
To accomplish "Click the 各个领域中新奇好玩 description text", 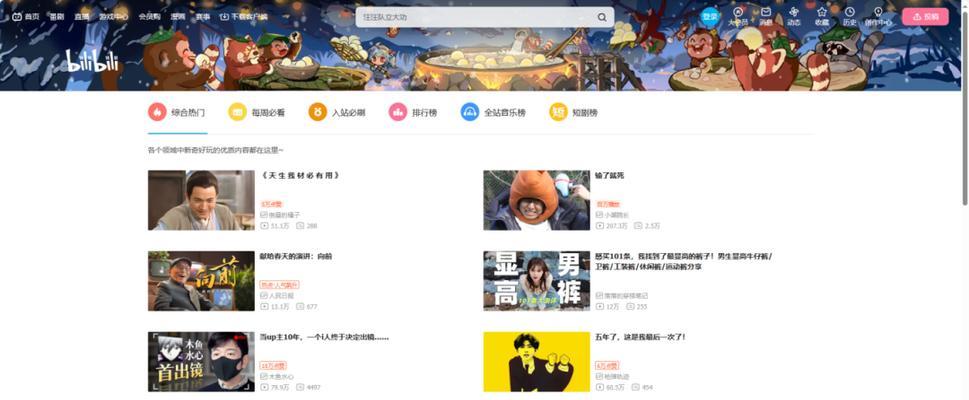I will coord(216,150).
